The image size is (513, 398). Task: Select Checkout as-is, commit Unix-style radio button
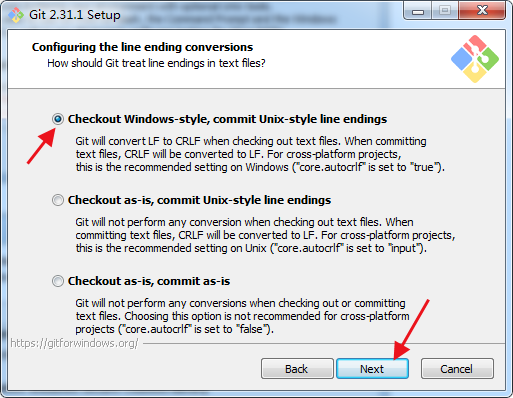coord(58,200)
